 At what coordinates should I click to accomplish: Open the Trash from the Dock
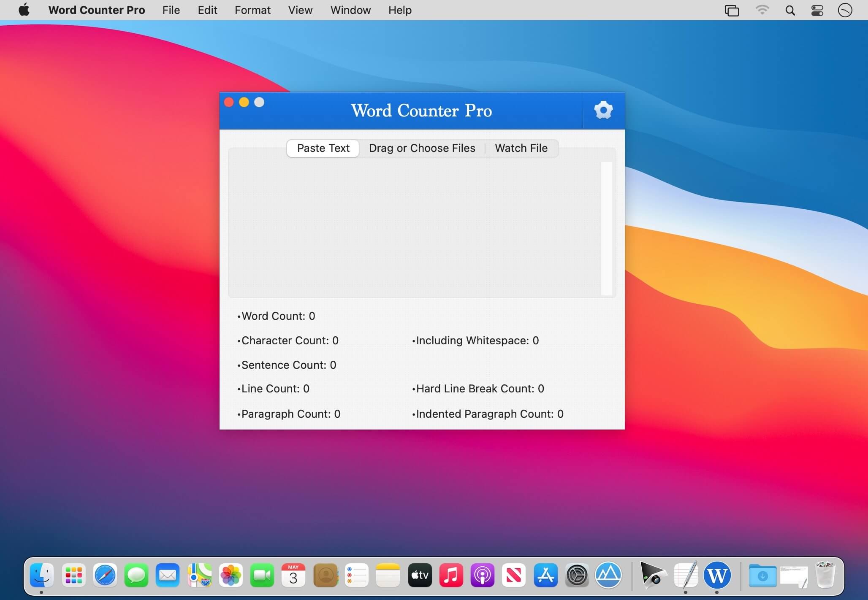click(825, 575)
